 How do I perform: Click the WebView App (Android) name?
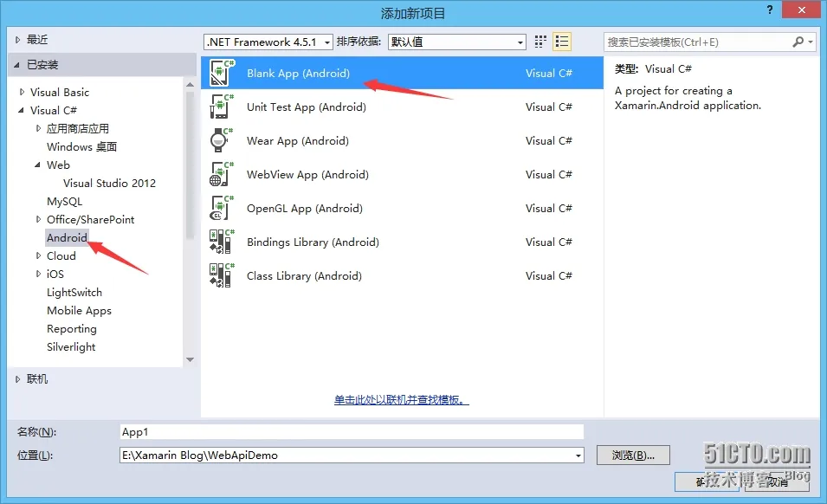point(308,175)
